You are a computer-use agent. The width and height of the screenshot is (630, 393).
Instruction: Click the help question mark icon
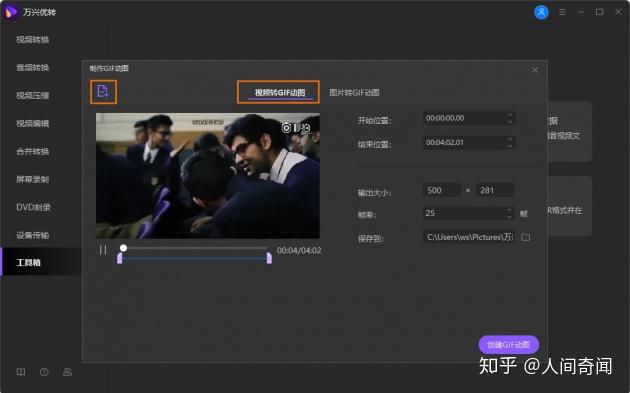tap(44, 372)
